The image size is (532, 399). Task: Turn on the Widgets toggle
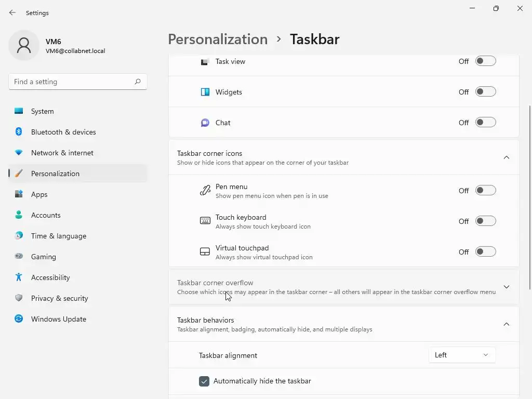click(486, 92)
